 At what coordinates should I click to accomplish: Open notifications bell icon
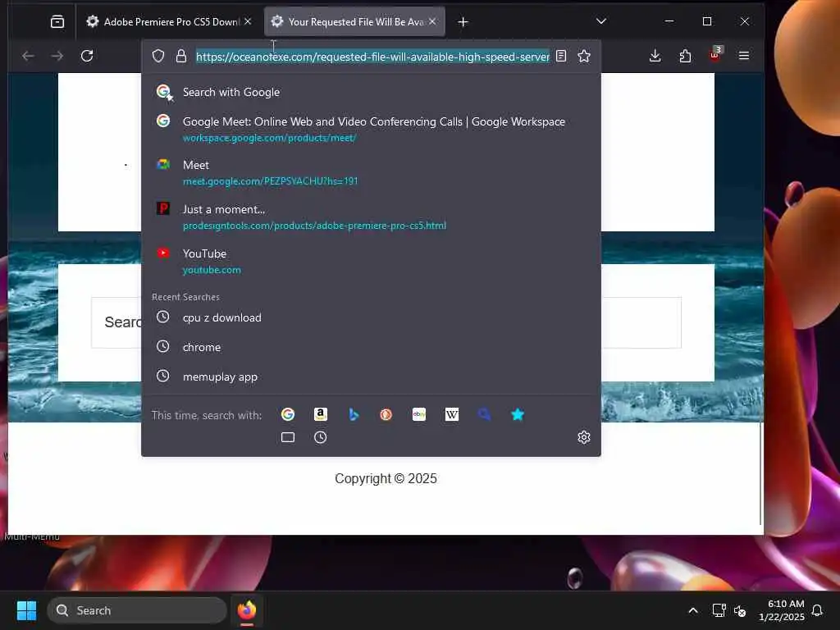[817, 610]
